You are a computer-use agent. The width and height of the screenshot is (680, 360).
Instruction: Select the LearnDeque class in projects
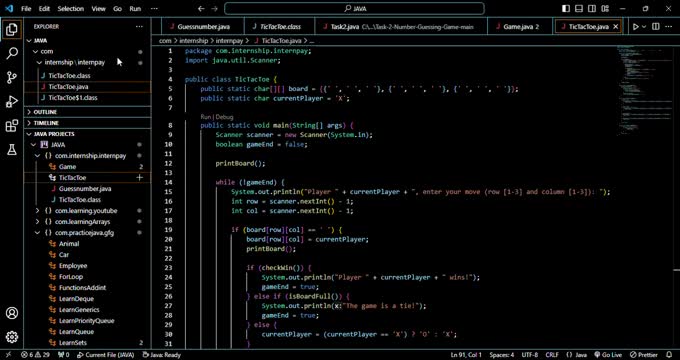tap(76, 298)
